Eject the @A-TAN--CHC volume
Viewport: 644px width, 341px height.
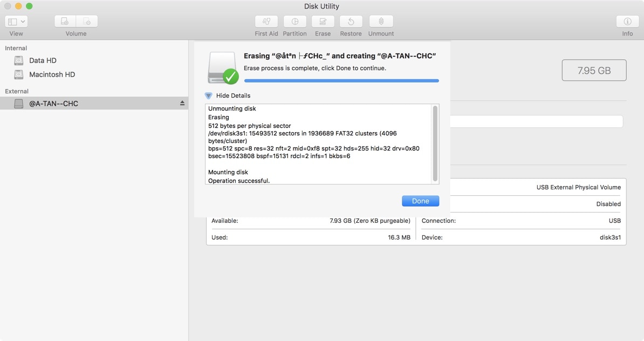click(182, 104)
